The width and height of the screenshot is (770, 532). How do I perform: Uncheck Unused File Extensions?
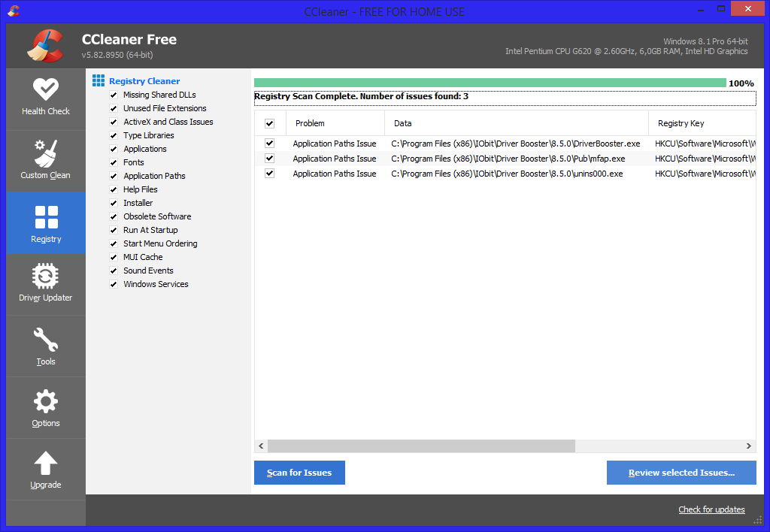coord(114,108)
